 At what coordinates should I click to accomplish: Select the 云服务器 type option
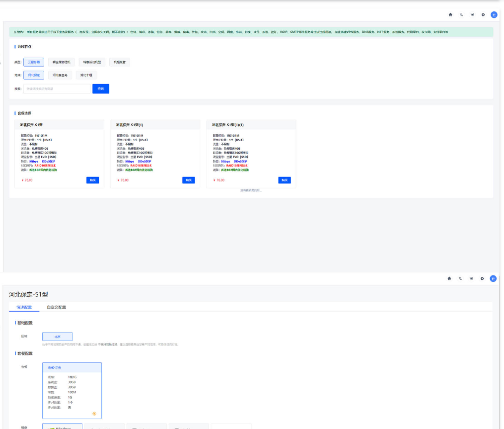[34, 62]
